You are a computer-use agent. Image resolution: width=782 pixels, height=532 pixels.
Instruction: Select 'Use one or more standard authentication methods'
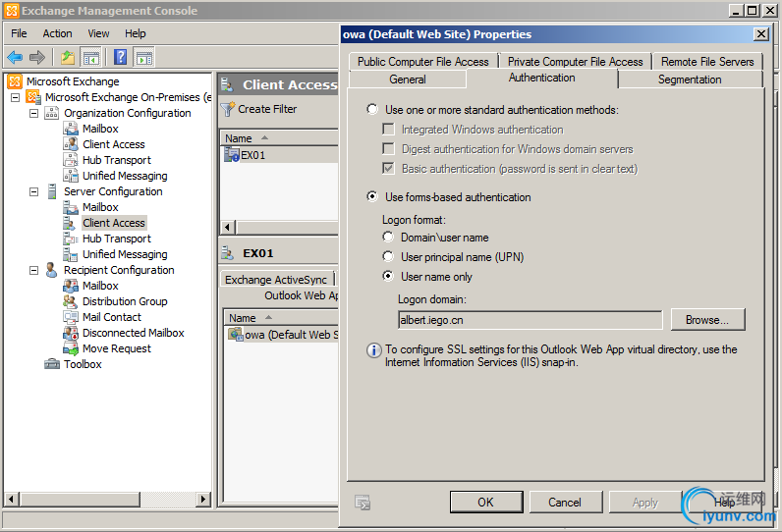coord(372,109)
